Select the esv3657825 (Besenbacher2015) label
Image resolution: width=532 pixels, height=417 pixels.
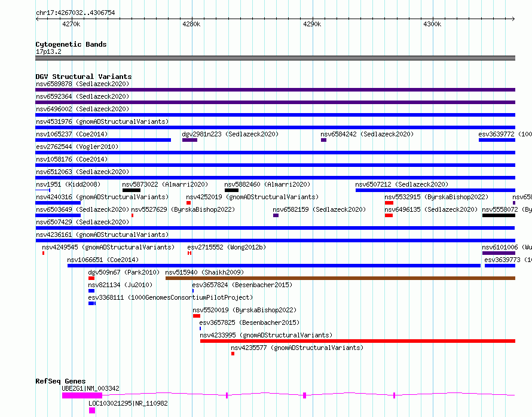coord(249,322)
